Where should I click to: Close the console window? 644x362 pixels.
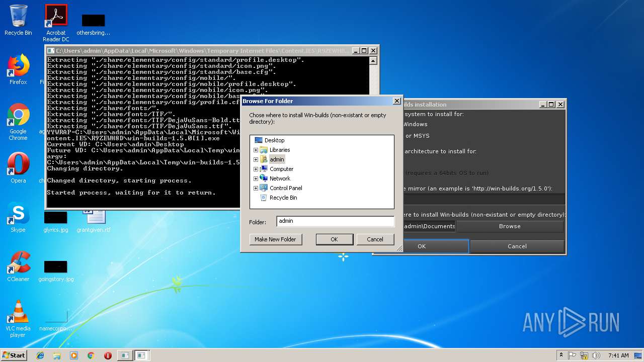[373, 51]
